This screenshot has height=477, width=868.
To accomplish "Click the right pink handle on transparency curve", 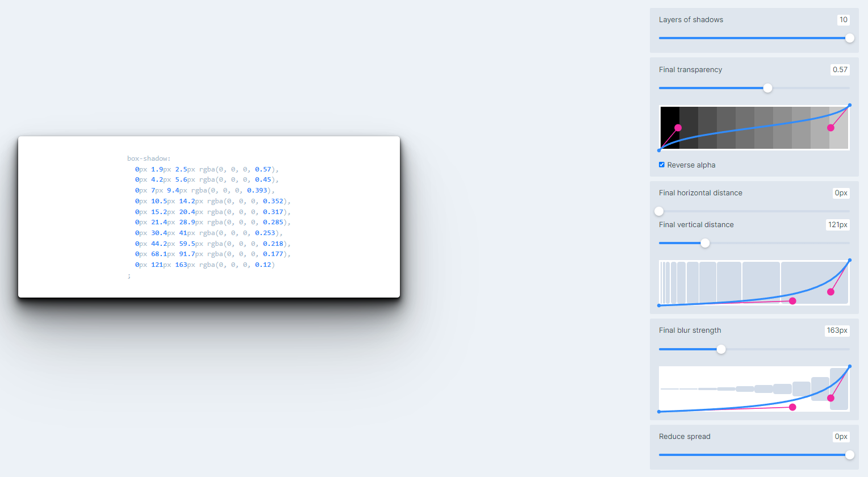I will click(831, 128).
